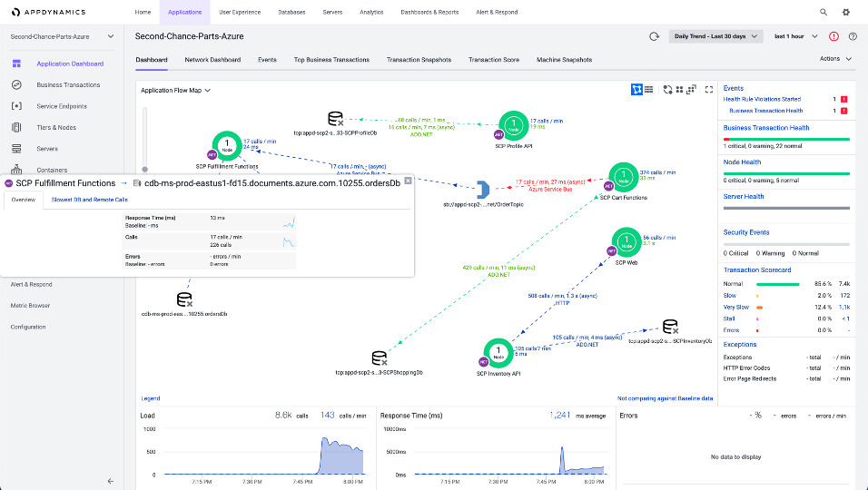Click the flow map zoom slider handle
The width and height of the screenshot is (868, 490).
coord(145,170)
